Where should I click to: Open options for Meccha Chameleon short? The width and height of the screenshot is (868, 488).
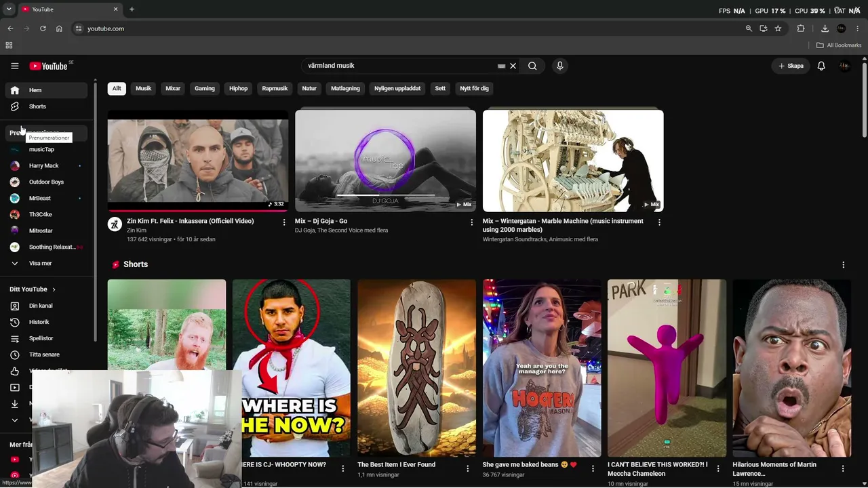coord(718,468)
